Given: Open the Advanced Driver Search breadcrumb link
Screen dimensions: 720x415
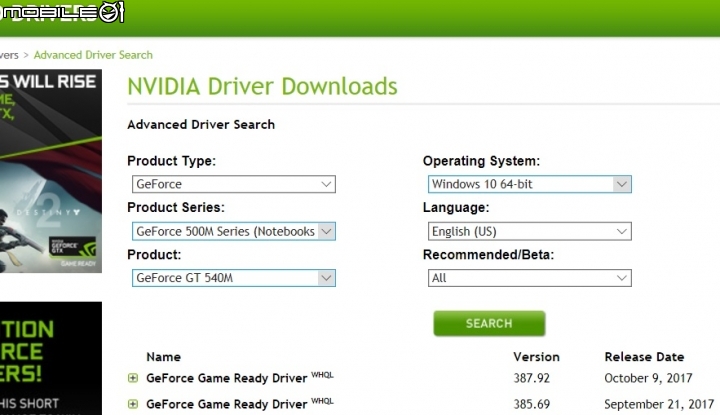Looking at the screenshot, I should click(x=93, y=55).
